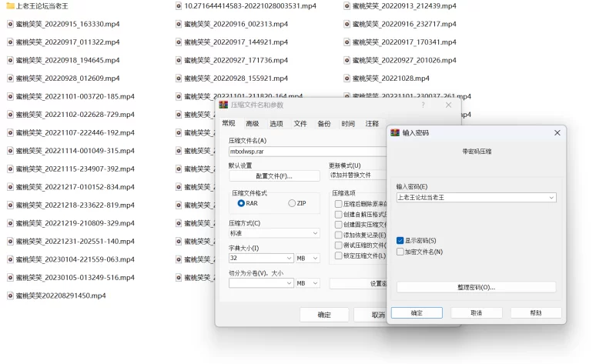Select the file name 蜜桃笑笑_20220927_201026.mp4
This screenshot has width=616, height=364.
404,60
